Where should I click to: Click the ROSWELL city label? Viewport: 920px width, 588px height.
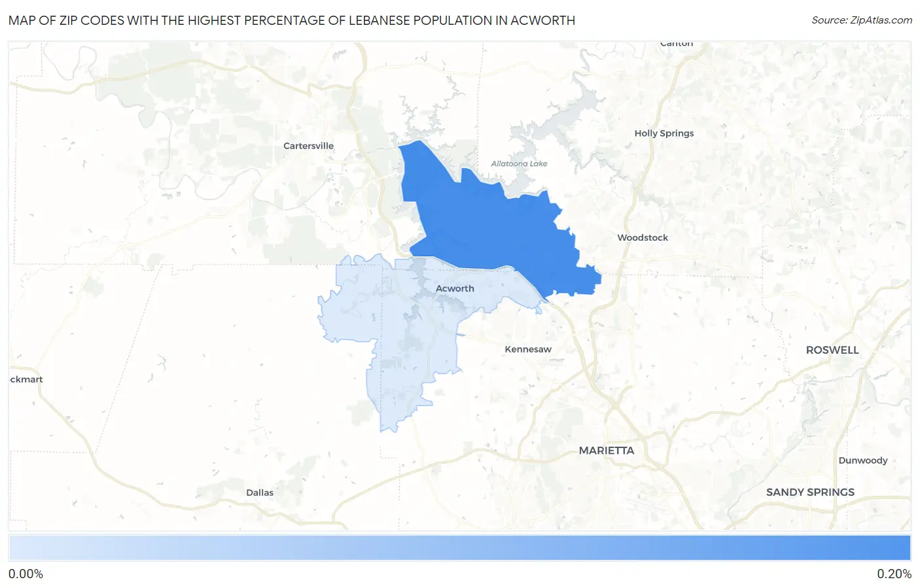click(x=832, y=350)
